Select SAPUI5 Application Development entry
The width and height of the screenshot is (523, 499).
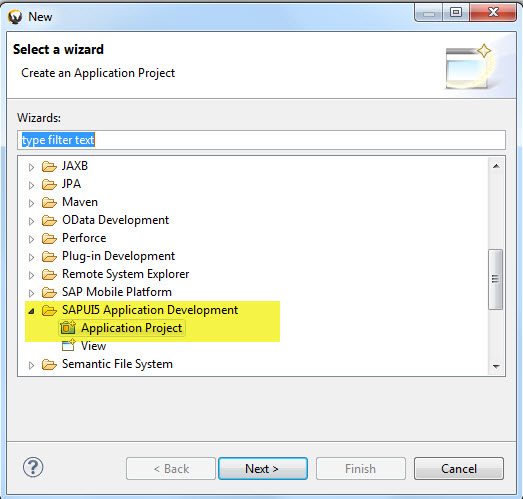coord(150,310)
